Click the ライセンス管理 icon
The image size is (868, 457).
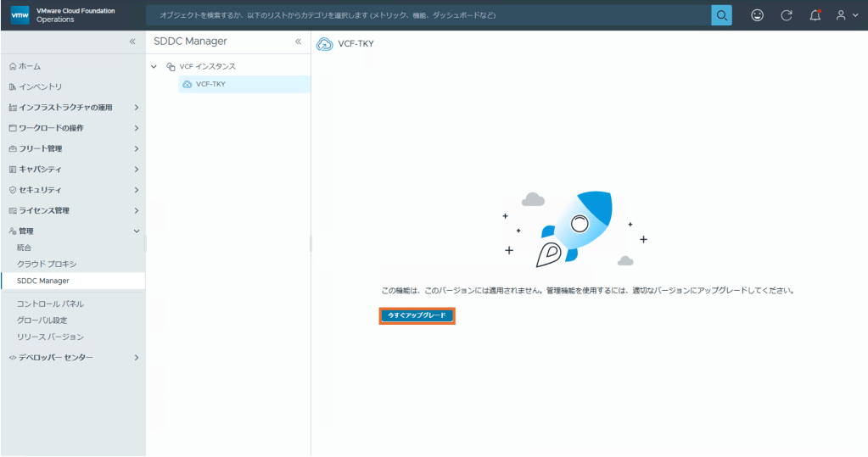click(13, 211)
